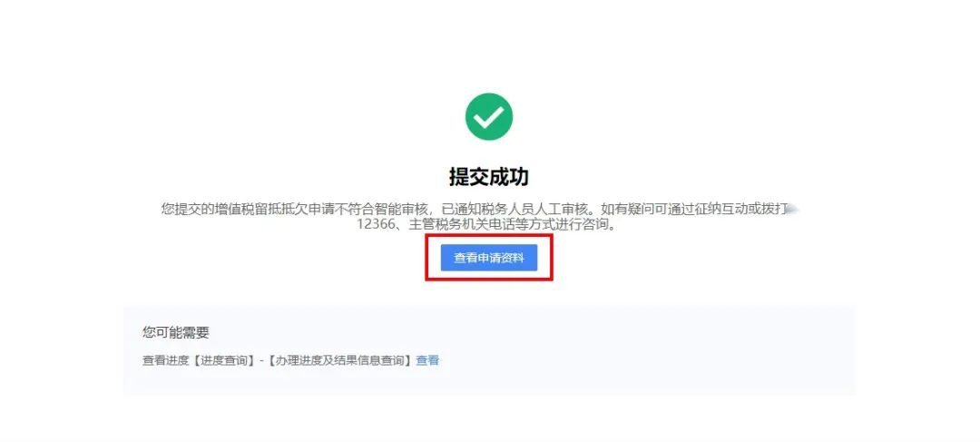Click the green success checkmark icon

[x=489, y=116]
